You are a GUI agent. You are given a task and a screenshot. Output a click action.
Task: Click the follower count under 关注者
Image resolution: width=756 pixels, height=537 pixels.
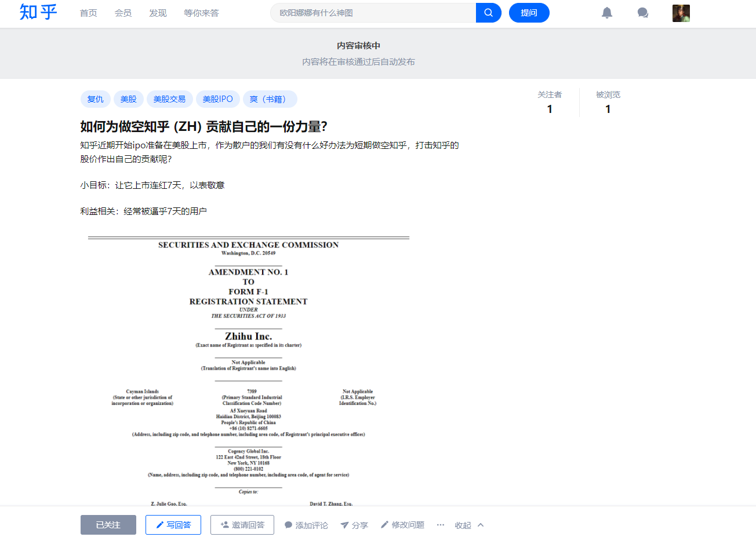pyautogui.click(x=549, y=109)
